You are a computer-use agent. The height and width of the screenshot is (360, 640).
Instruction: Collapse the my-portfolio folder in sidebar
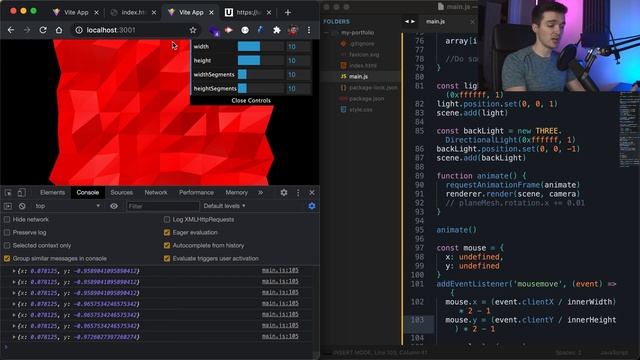[327, 33]
